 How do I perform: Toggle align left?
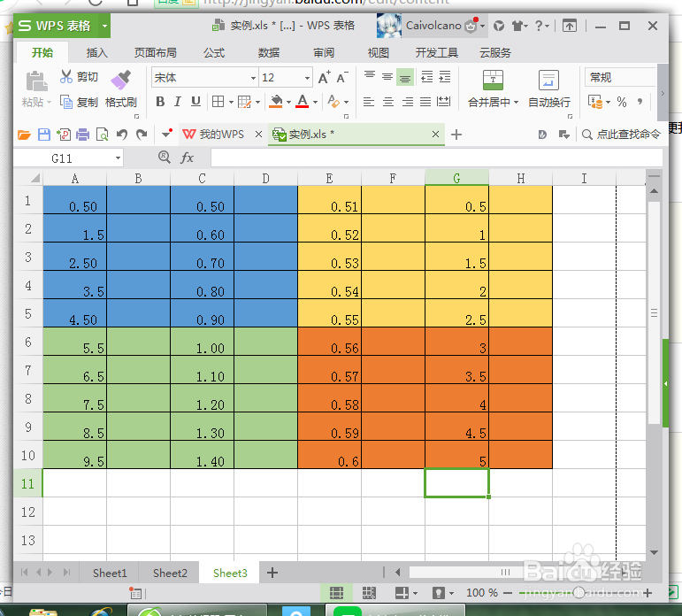point(369,102)
